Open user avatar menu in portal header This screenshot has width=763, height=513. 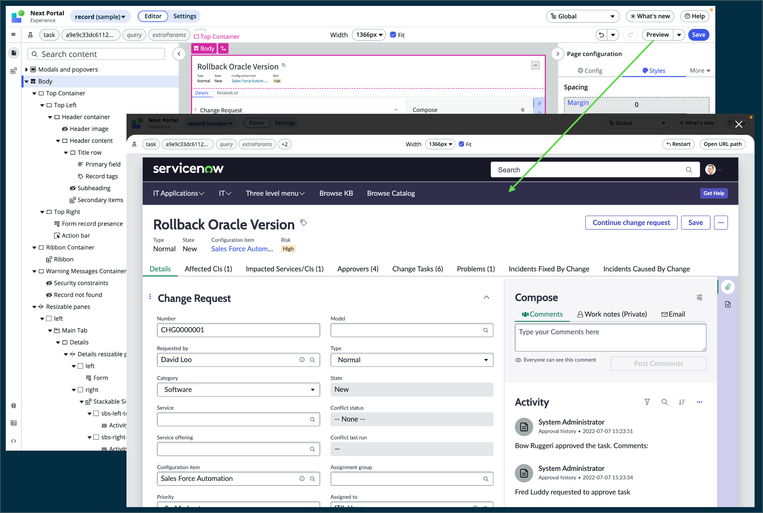coord(710,169)
